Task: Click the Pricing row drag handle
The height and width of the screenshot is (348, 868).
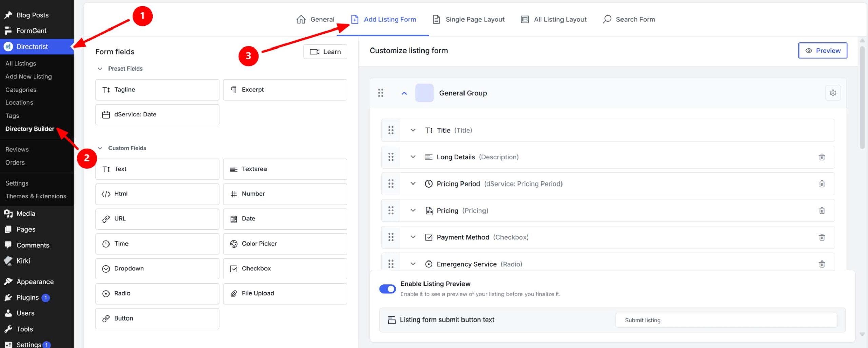Action: [x=391, y=211]
